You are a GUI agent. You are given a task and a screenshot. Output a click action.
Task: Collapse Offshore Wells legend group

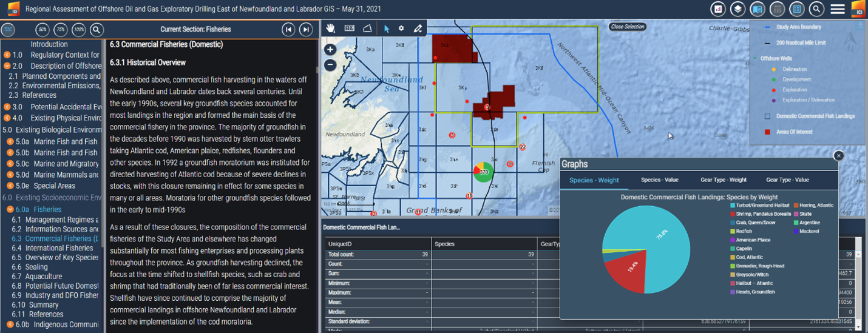(x=754, y=59)
